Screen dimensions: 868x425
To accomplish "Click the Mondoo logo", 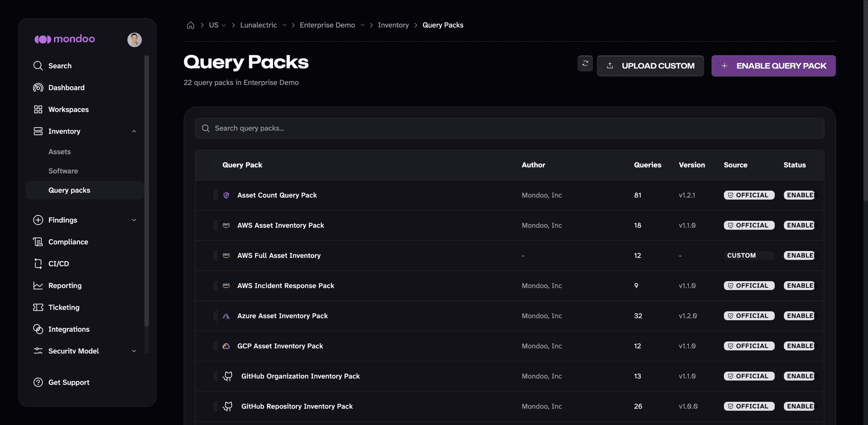I will point(64,39).
